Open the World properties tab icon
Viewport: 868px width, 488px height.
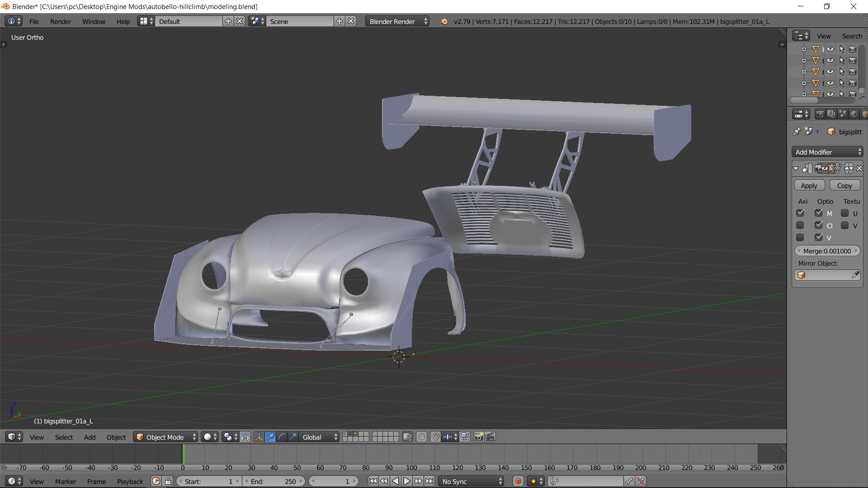pyautogui.click(x=854, y=114)
